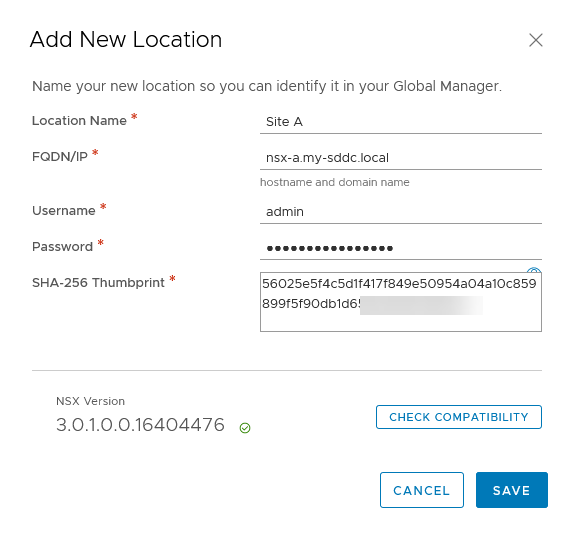
Task: Click the NSX Version caption text
Action: tap(90, 401)
